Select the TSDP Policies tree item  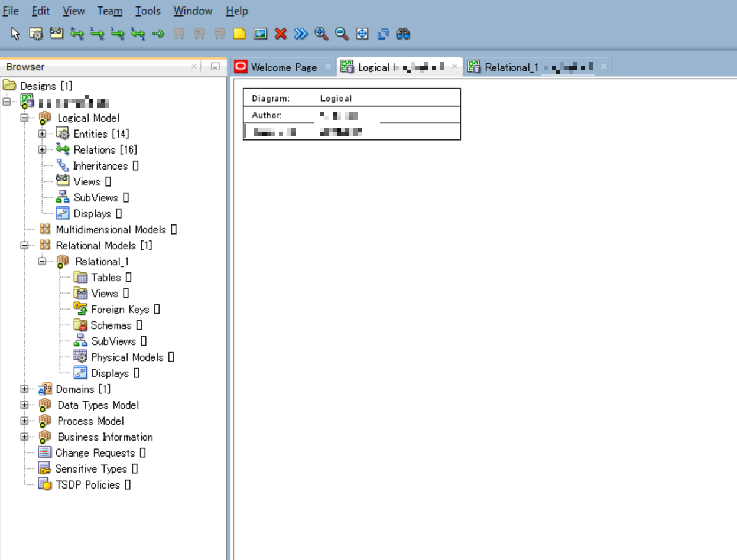(84, 484)
